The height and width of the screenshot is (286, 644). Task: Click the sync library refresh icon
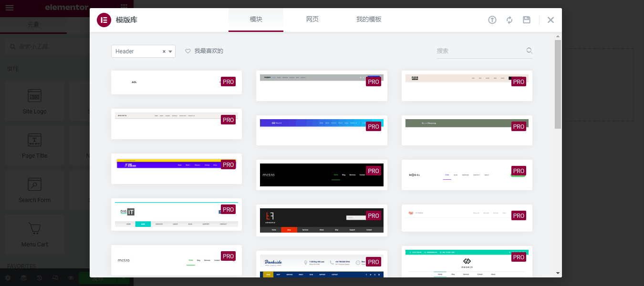[509, 20]
